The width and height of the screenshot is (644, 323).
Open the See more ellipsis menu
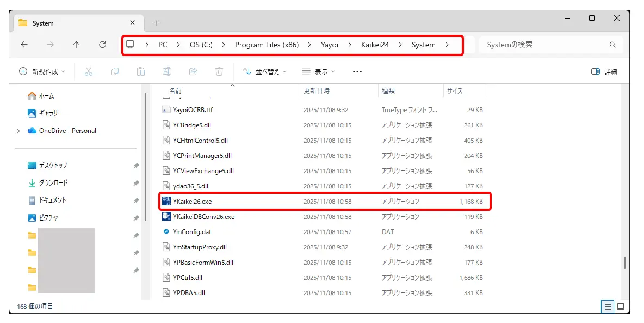pyautogui.click(x=357, y=71)
